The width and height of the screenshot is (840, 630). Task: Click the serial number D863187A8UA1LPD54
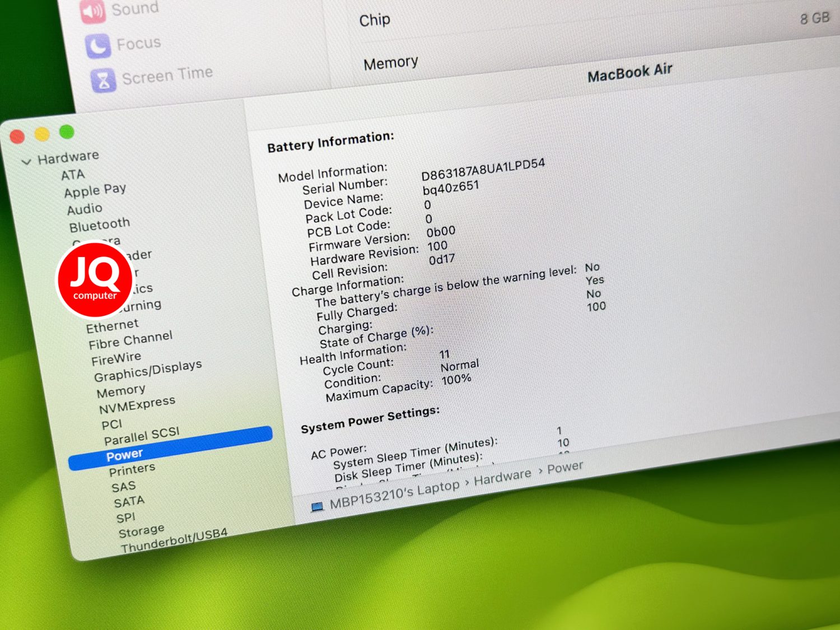point(483,169)
